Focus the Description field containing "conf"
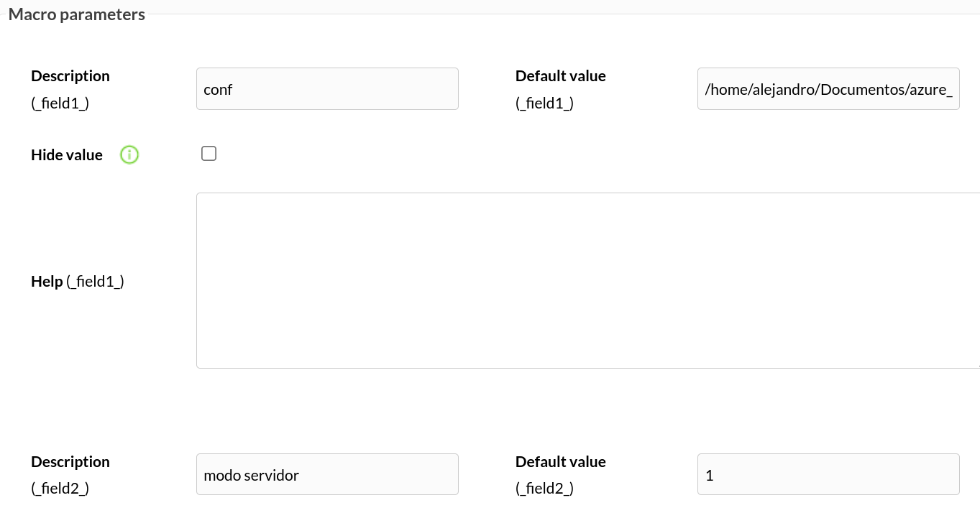This screenshot has height=508, width=980. click(x=327, y=89)
